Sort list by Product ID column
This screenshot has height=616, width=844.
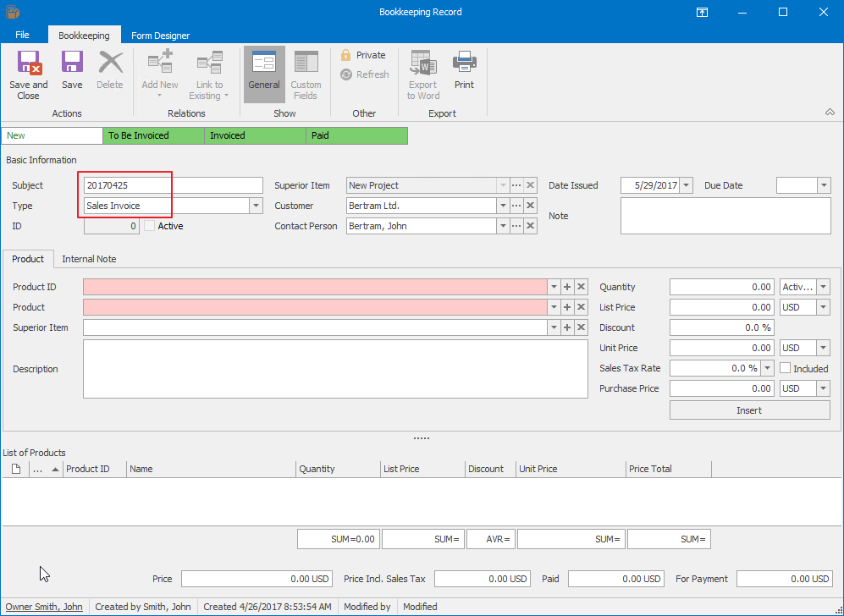coord(95,469)
